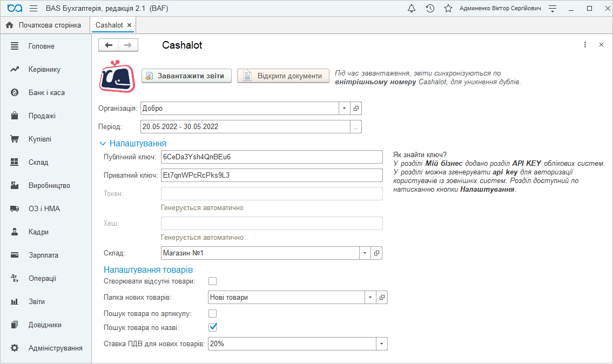The image size is (613, 364).
Task: Click the open icon next to Організація
Action: (356, 109)
